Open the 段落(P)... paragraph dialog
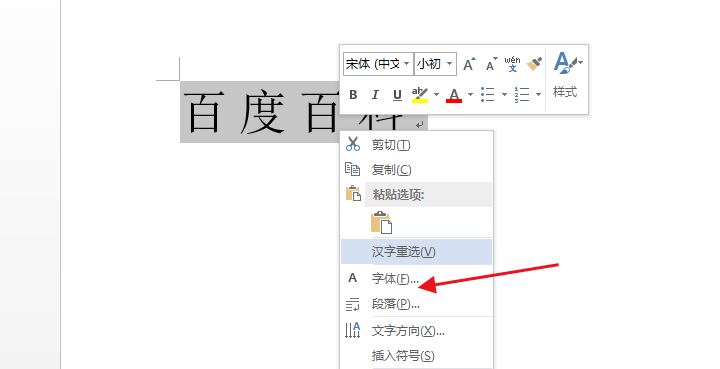 (x=416, y=304)
